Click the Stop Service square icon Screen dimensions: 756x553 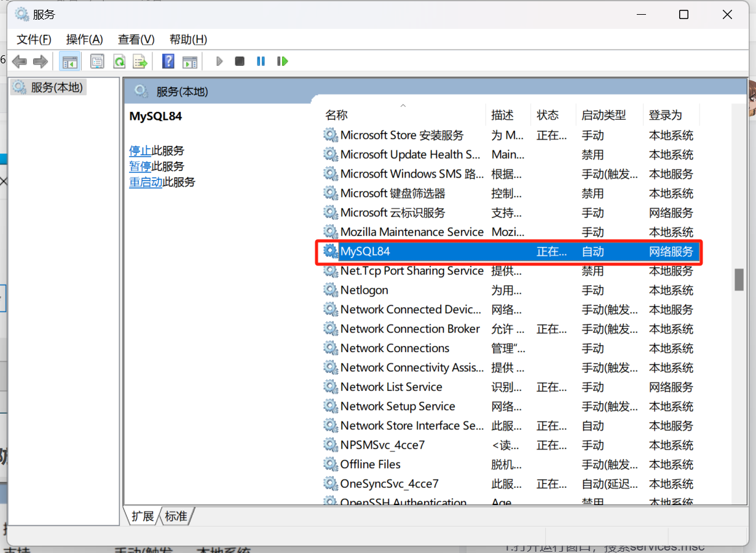point(240,61)
